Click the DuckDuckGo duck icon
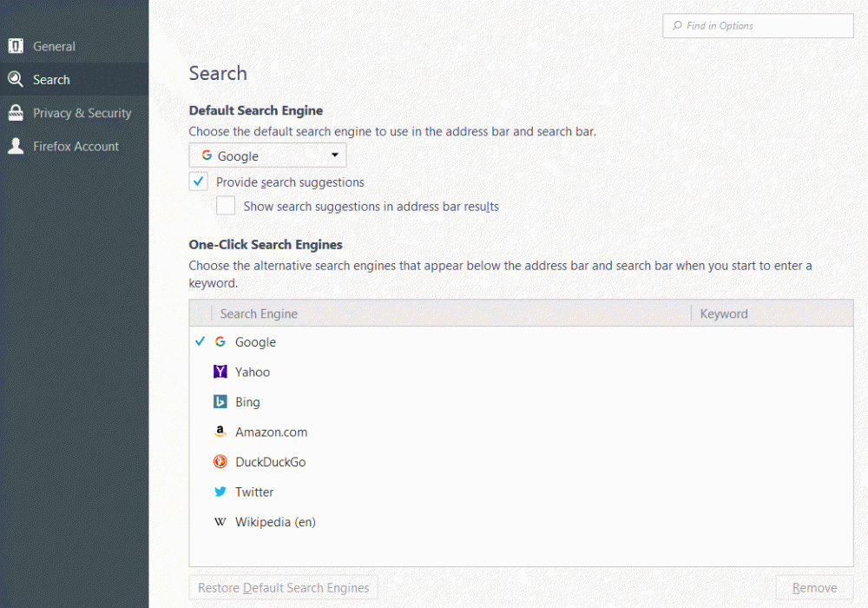 click(220, 462)
